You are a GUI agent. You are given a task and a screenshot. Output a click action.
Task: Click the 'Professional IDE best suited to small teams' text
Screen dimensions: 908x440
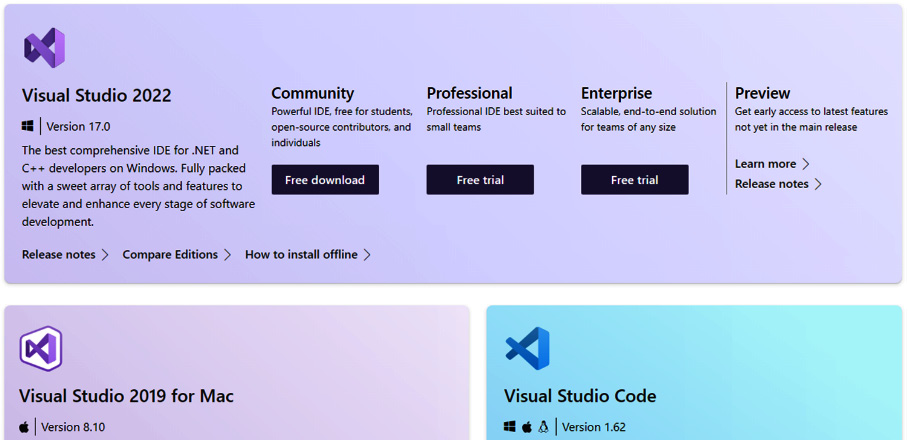pyautogui.click(x=496, y=119)
